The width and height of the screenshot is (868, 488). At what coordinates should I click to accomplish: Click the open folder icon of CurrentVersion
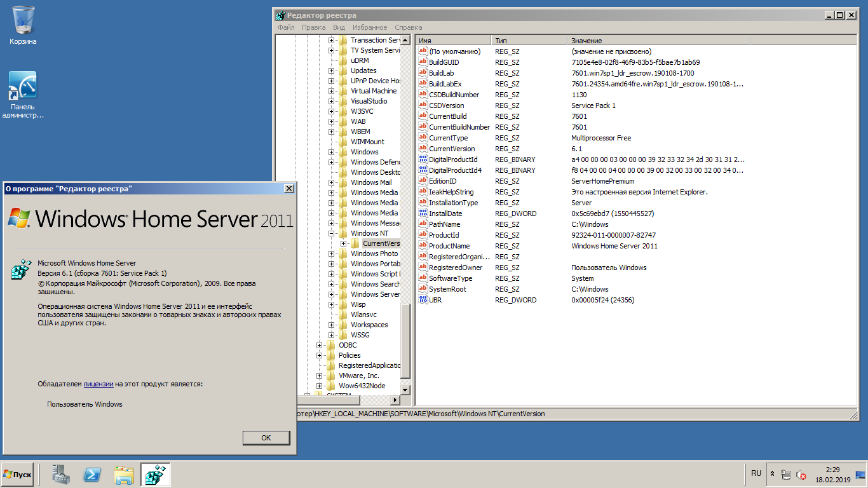coord(355,243)
